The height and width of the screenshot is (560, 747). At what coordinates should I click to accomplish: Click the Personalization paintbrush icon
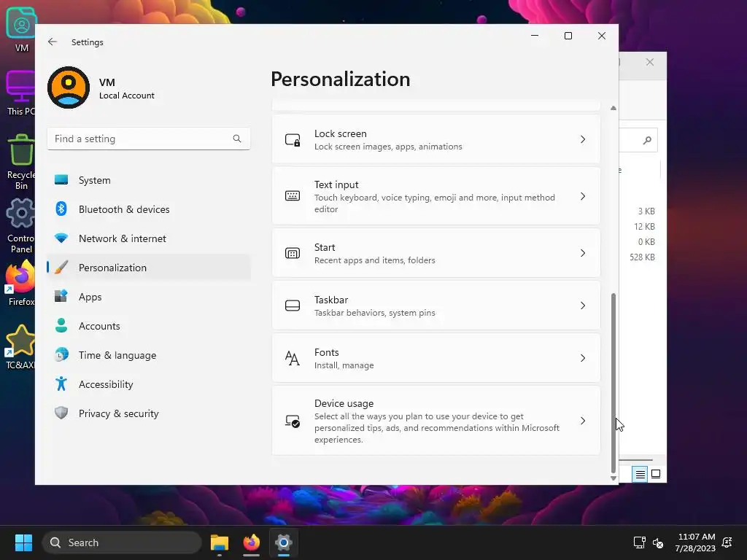click(61, 268)
